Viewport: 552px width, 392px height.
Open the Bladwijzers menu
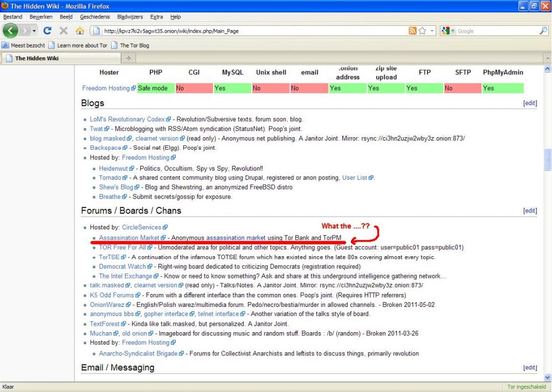click(x=130, y=17)
